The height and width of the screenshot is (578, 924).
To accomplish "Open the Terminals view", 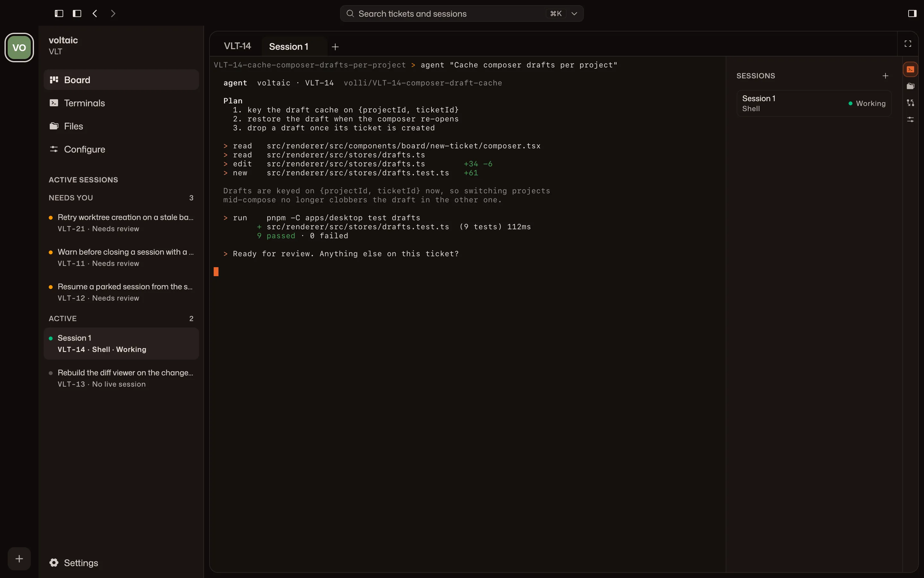I will coord(121,103).
